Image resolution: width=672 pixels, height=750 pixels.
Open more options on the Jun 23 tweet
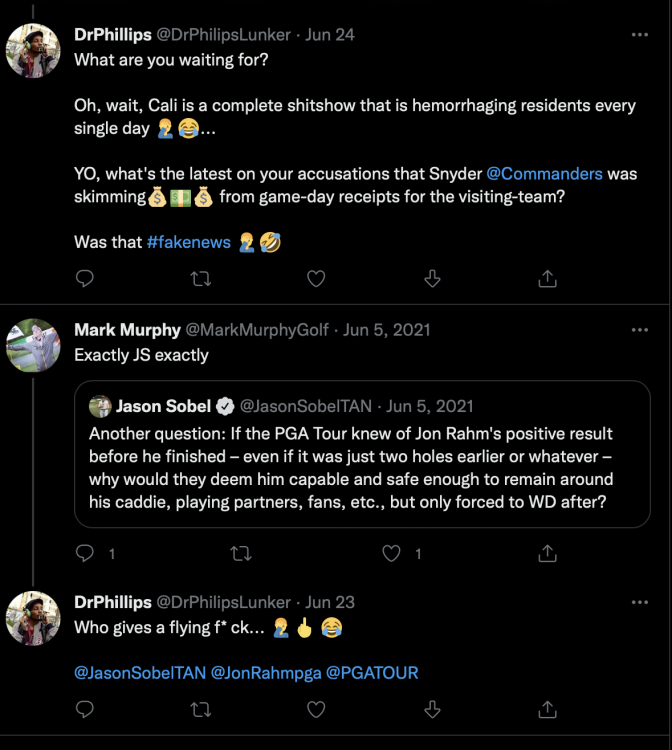click(639, 602)
